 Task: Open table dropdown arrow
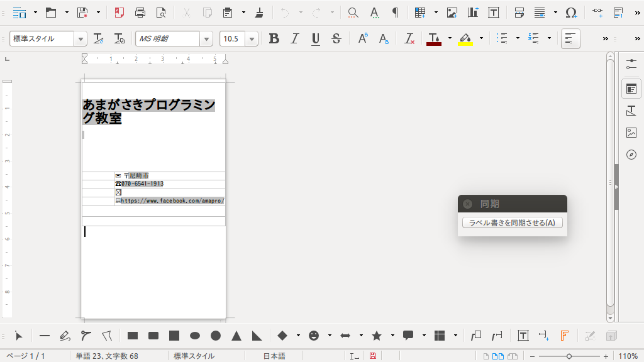click(436, 13)
